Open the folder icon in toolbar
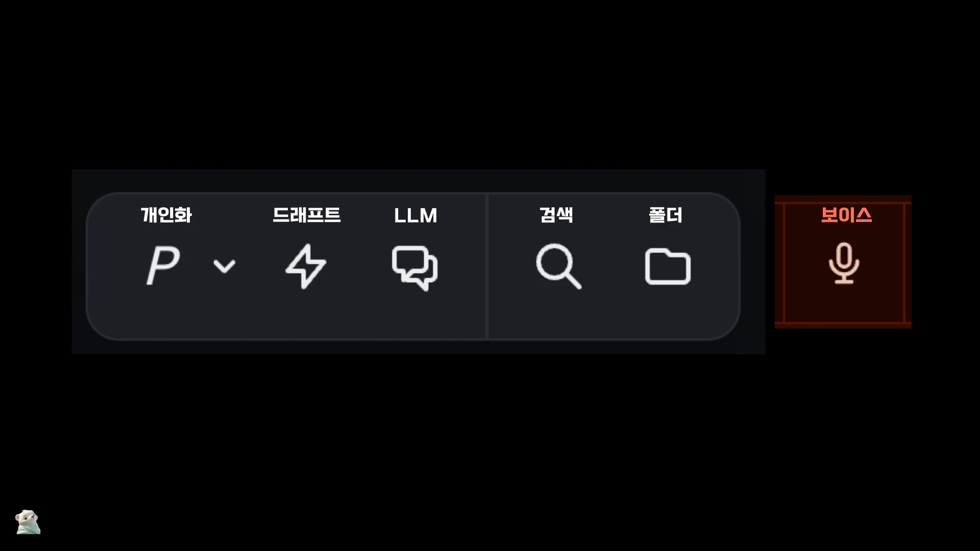980x551 pixels. (x=668, y=266)
